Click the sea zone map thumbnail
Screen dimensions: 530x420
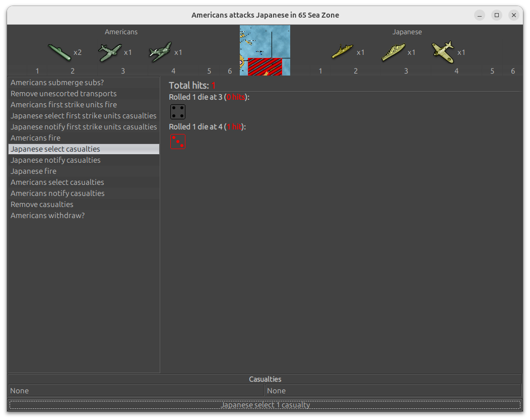tap(265, 50)
